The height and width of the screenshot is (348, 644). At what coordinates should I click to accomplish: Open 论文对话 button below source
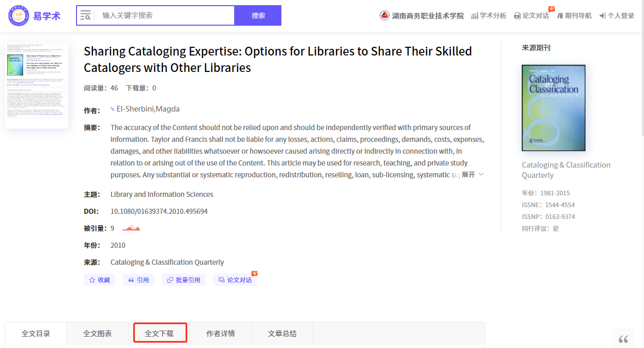(235, 280)
